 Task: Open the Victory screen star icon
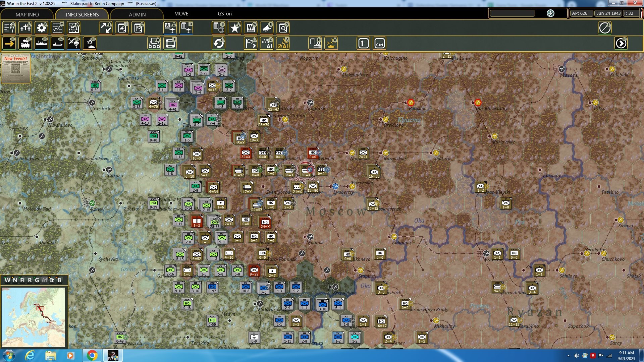234,28
